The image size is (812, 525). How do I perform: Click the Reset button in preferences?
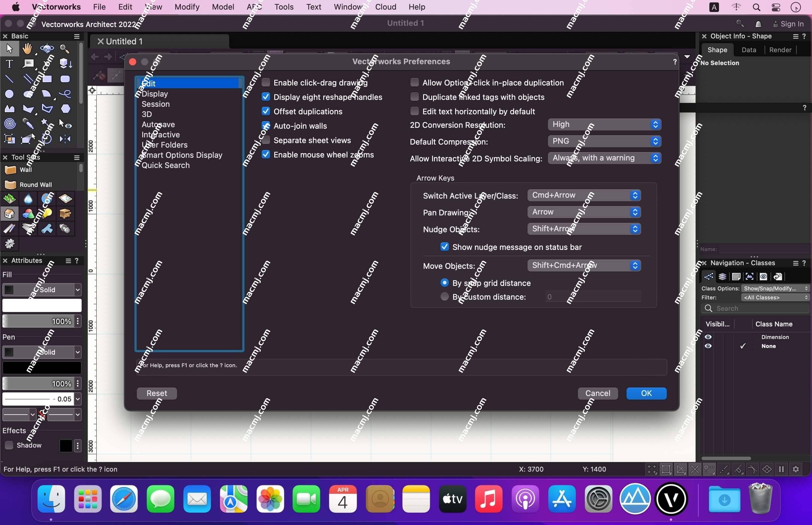(x=157, y=393)
